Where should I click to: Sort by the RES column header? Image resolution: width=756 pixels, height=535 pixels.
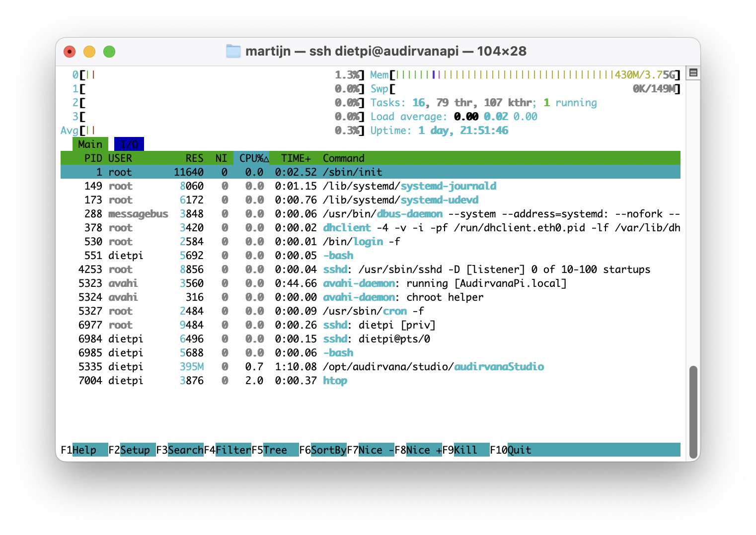[195, 158]
